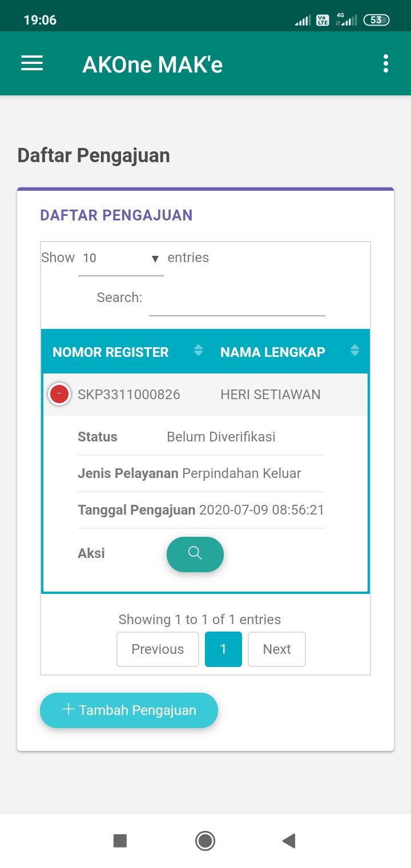Sort by Nama Lengkap column arrows

(354, 351)
